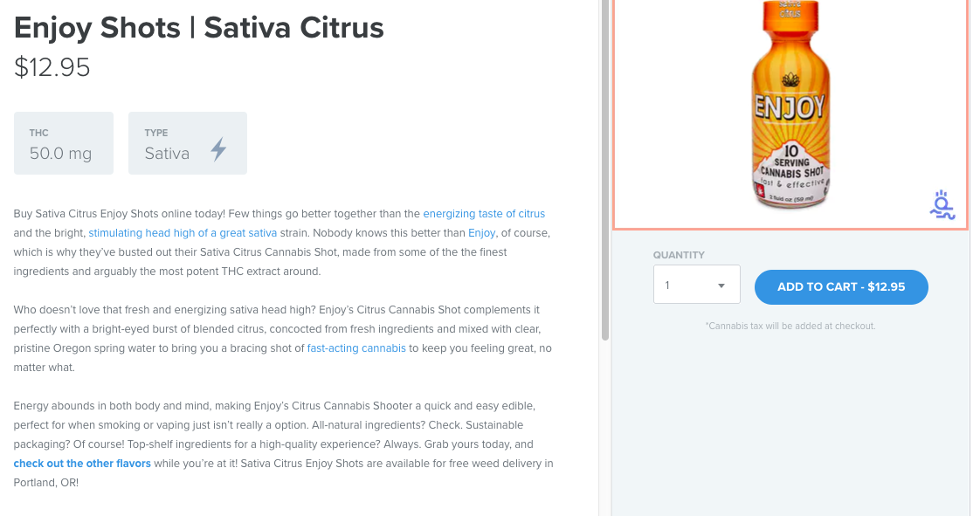Open the Quantity dropdown showing 1
The height and width of the screenshot is (516, 980).
[x=696, y=285]
